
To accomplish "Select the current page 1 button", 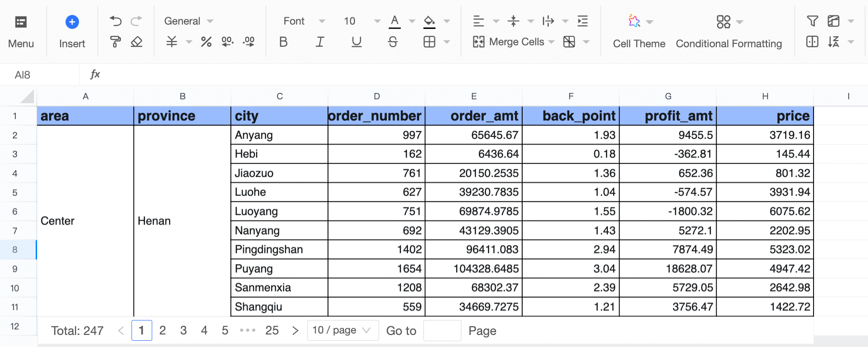I will [142, 330].
